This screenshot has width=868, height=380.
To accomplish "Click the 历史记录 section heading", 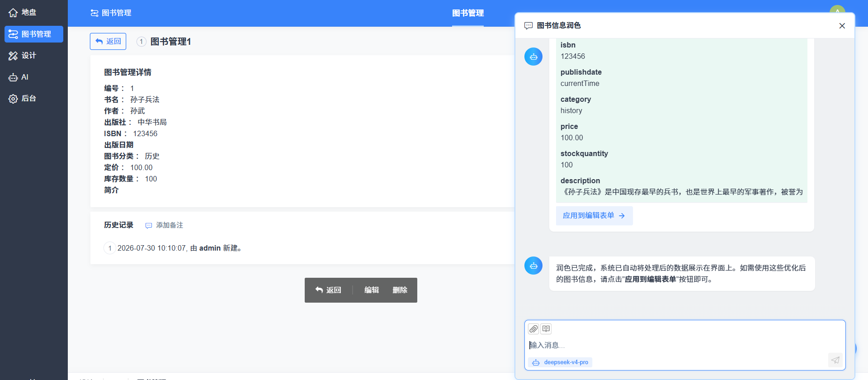I will 118,225.
